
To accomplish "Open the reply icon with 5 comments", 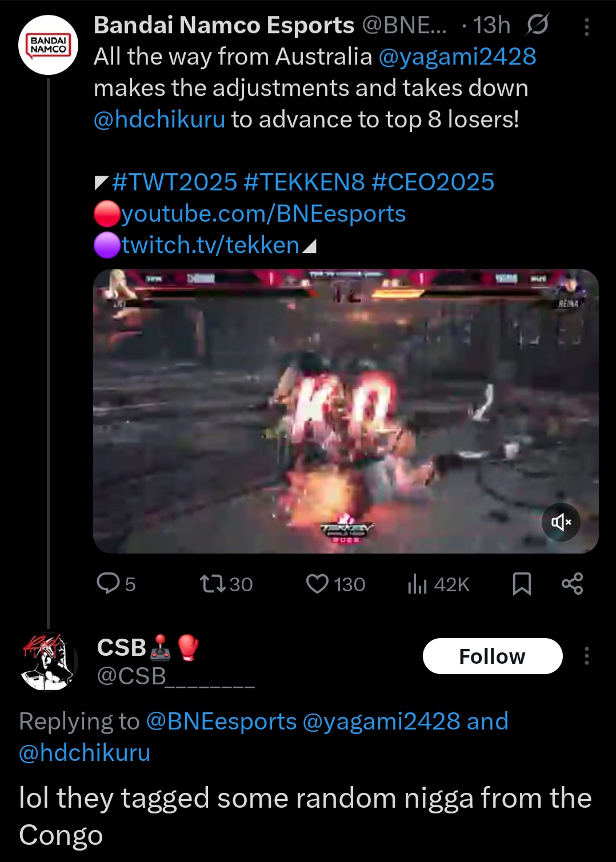I will (x=107, y=584).
